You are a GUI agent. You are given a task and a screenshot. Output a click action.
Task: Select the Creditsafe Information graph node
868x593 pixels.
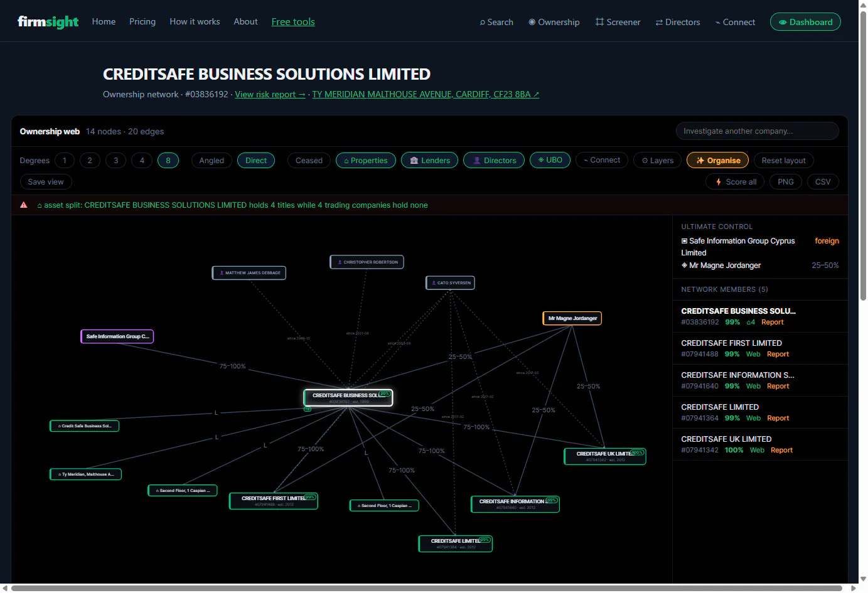(x=515, y=504)
